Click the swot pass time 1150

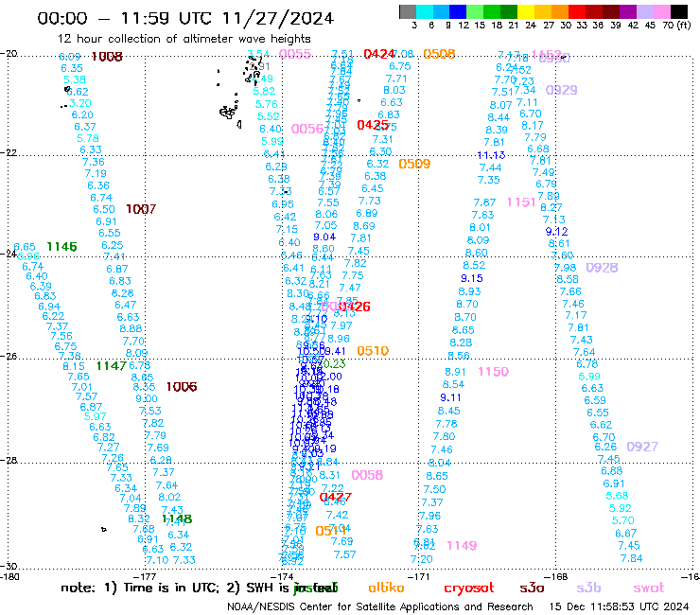pyautogui.click(x=493, y=372)
